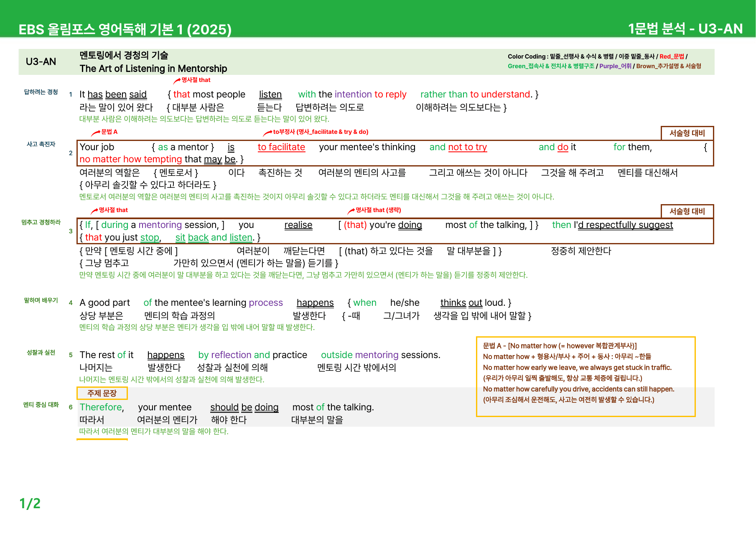Click the Korean title '멘토링에서 경청의 기술'
The width and height of the screenshot is (756, 535).
[x=124, y=55]
